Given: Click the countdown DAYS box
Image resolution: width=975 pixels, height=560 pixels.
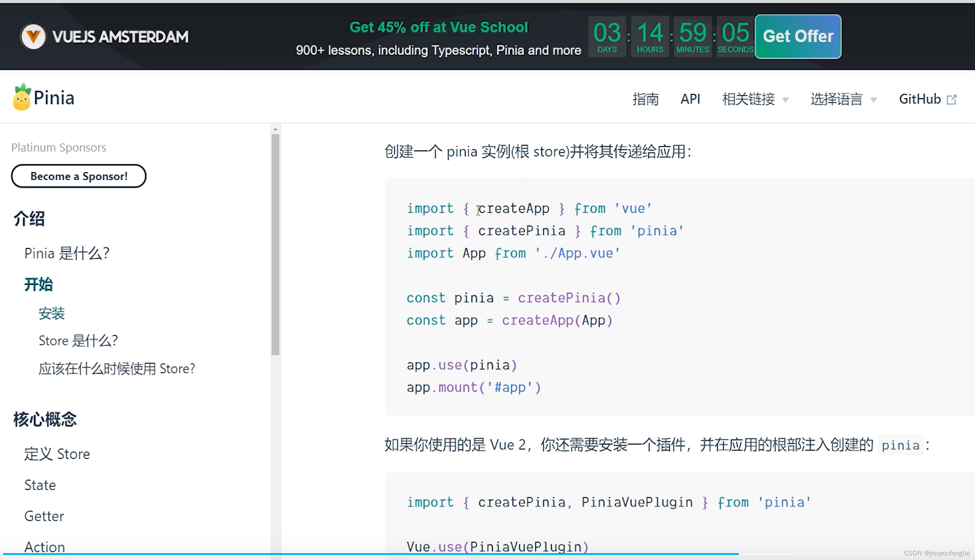Looking at the screenshot, I should (607, 37).
